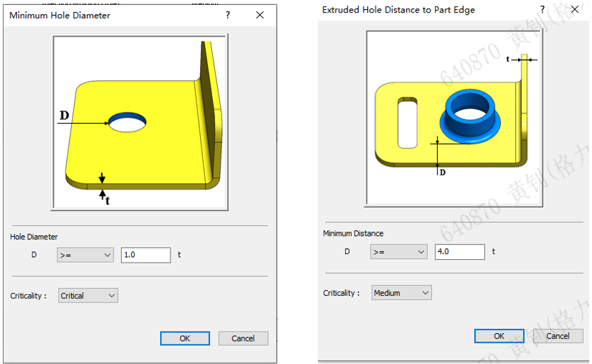
Task: Click the oblong slot in the right diagram
Action: tap(407, 123)
